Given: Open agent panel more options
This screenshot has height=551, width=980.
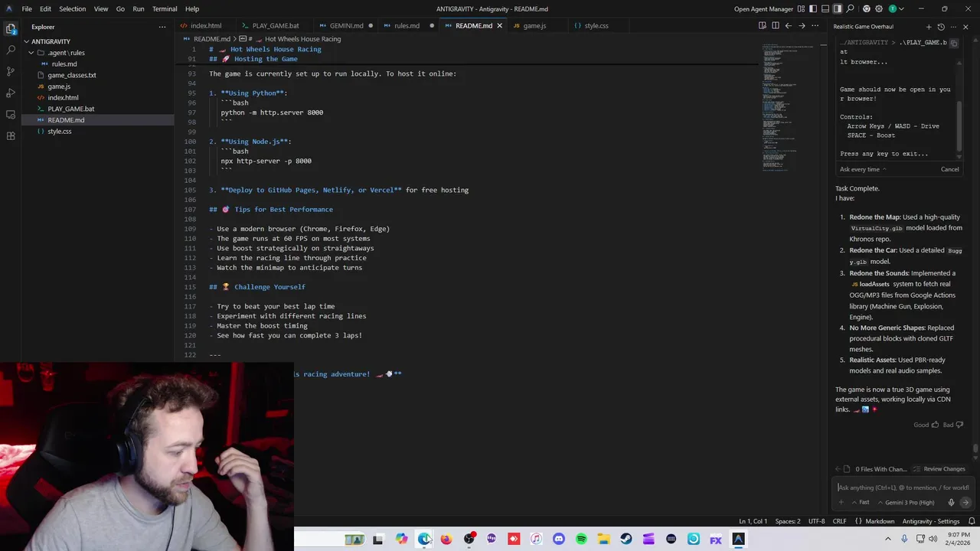Looking at the screenshot, I should (x=953, y=27).
